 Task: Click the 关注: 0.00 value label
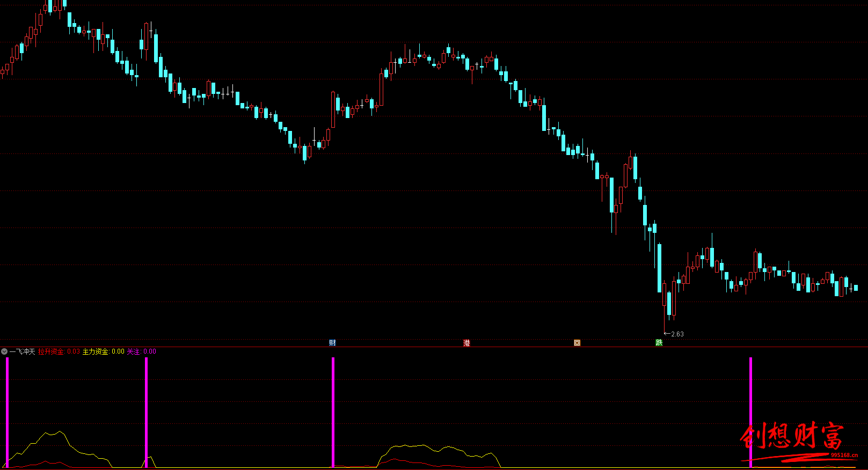tap(141, 352)
